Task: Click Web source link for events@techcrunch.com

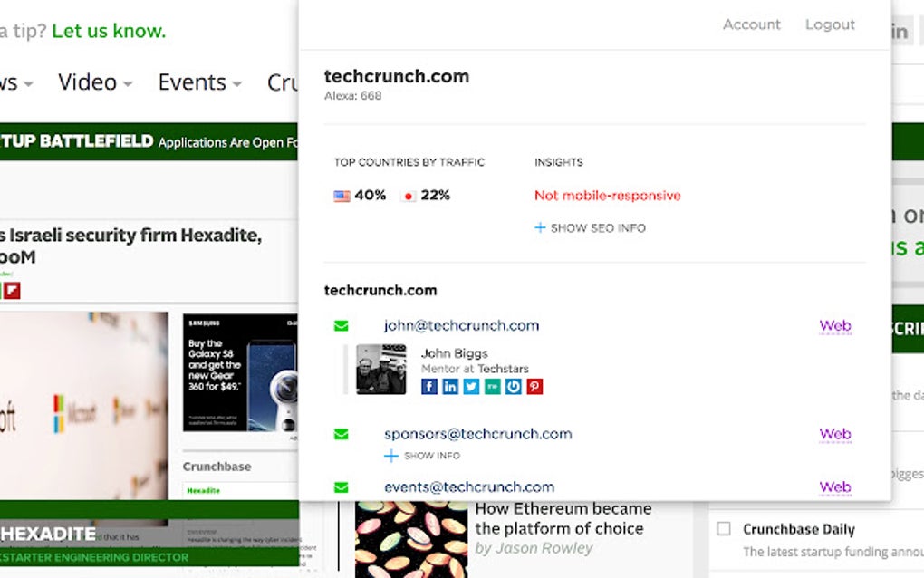Action: click(835, 487)
